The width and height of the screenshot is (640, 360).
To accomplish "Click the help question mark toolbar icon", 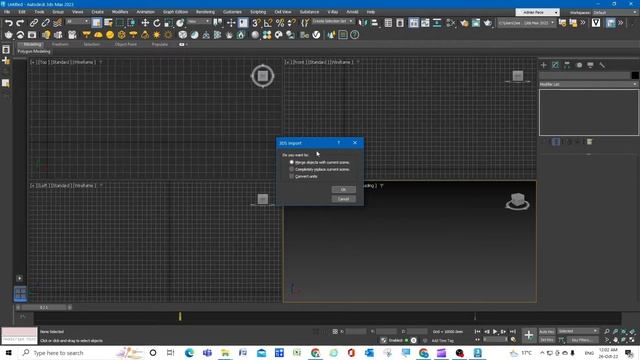I will pyautogui.click(x=355, y=35).
